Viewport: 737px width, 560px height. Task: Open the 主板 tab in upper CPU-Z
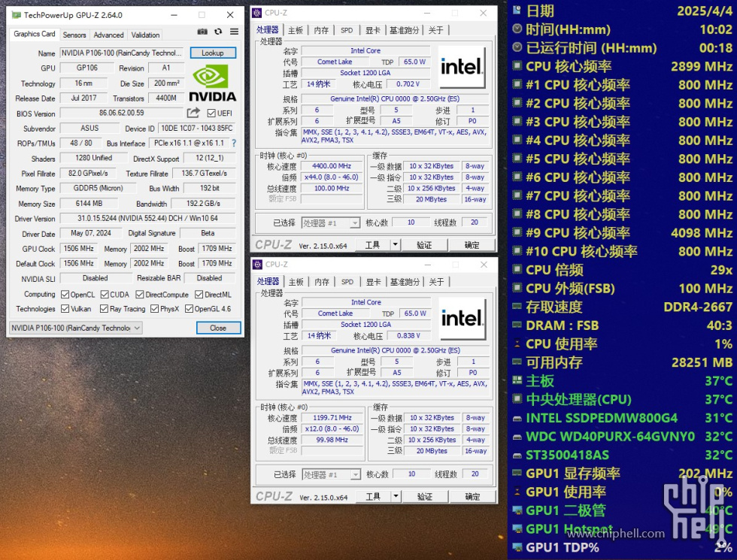[x=296, y=30]
